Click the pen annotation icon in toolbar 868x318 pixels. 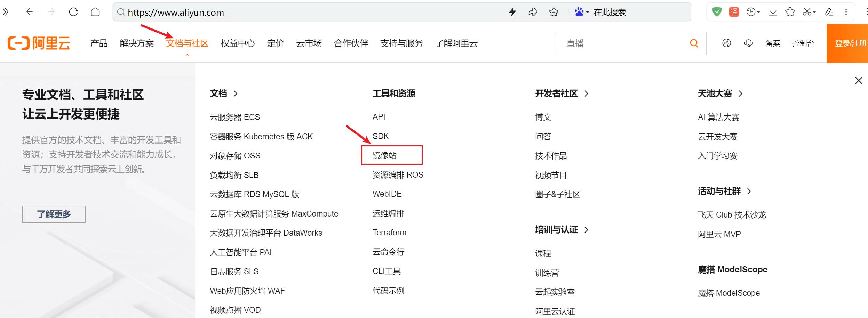coord(829,12)
